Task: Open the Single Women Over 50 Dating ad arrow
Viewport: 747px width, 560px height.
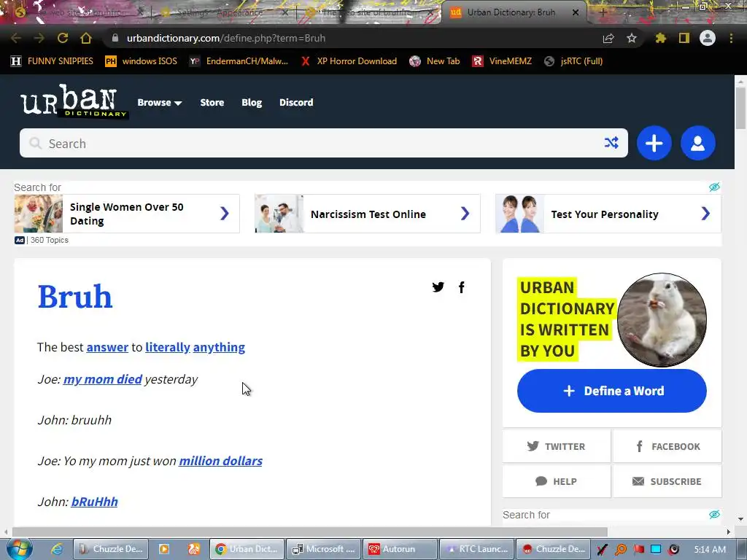Action: coord(225,214)
